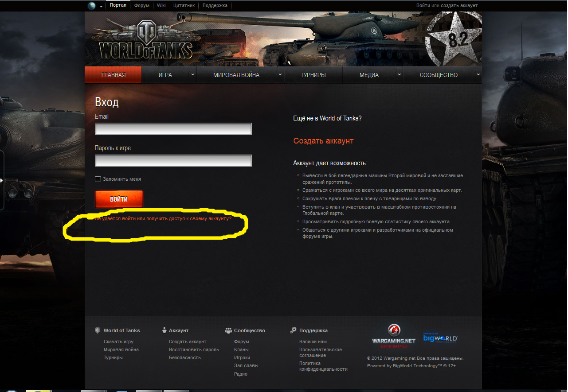
Task: Open the Турниры link in the footer
Action: pos(113,358)
